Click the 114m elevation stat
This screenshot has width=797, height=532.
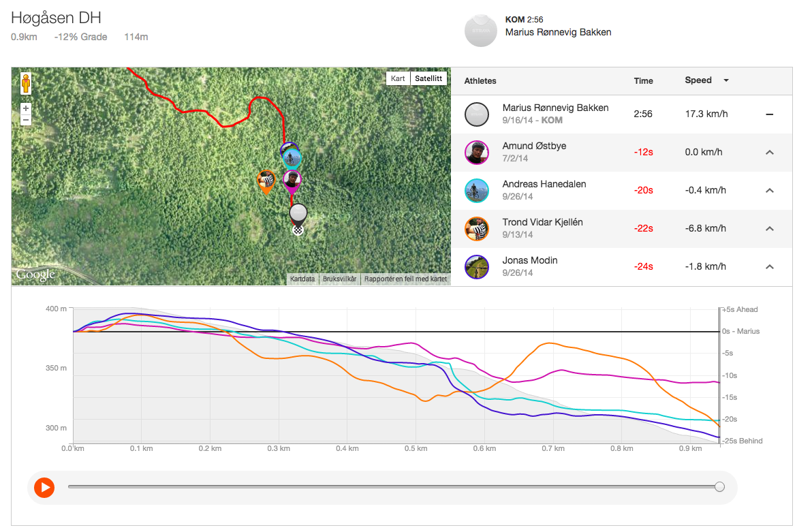click(136, 37)
